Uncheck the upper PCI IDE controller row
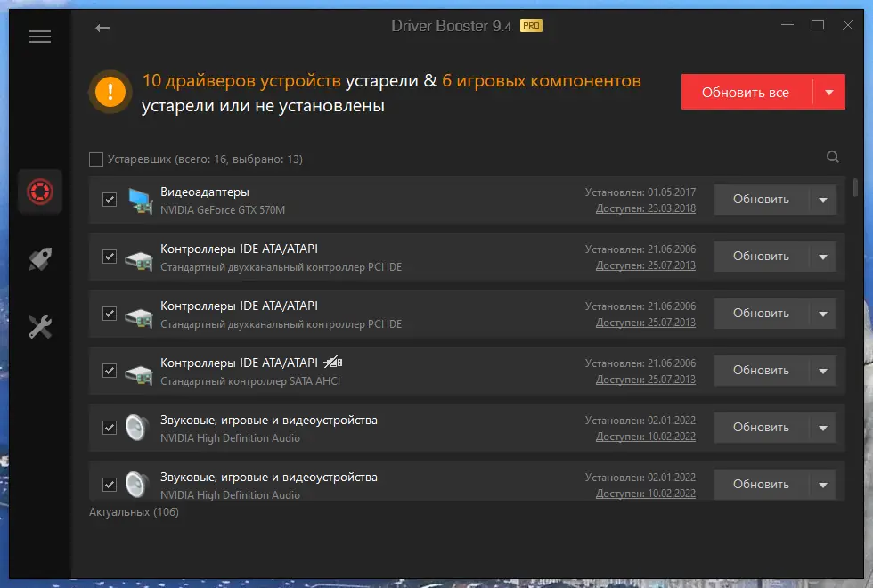This screenshot has height=588, width=873. pos(110,257)
